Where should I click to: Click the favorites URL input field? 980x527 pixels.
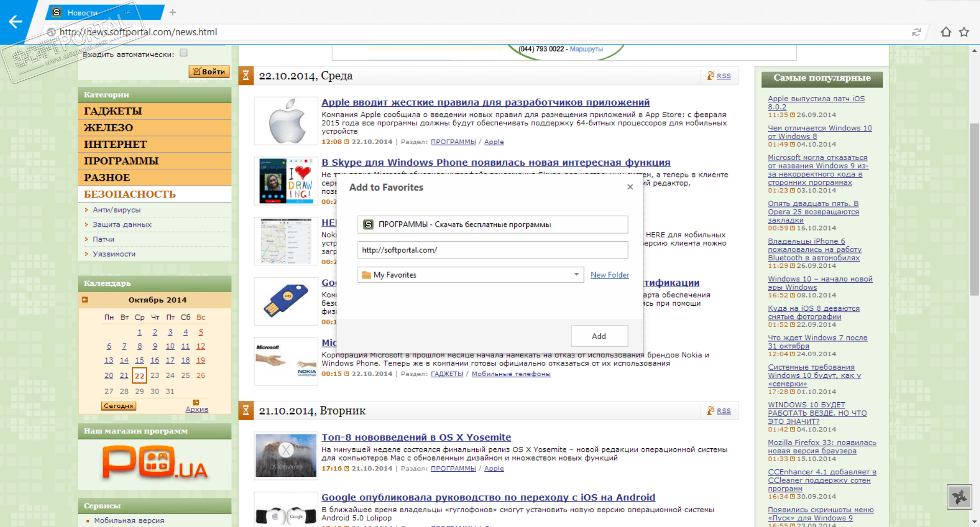[493, 250]
